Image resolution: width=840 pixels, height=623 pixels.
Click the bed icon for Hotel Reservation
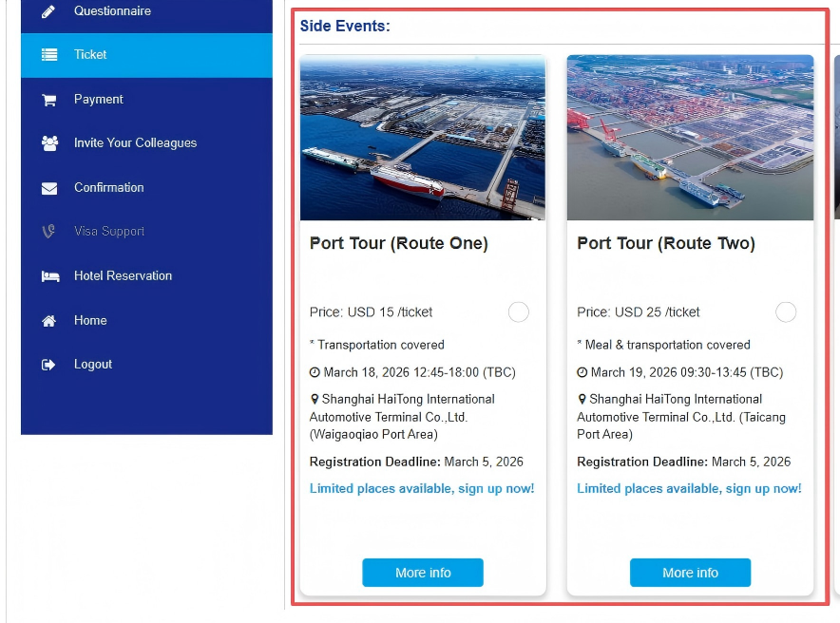49,276
